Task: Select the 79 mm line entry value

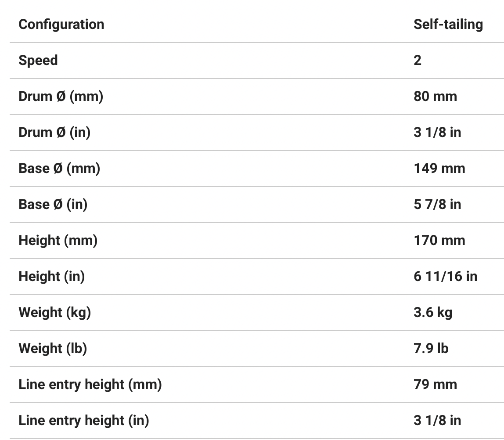Action: coord(435,384)
